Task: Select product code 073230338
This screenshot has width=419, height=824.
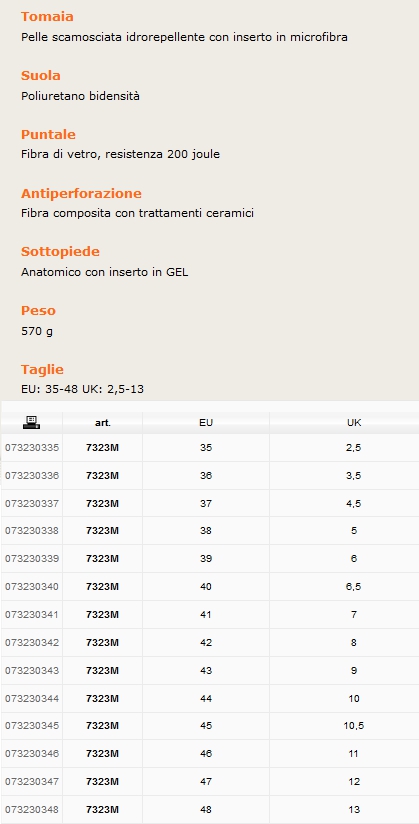Action: pos(32,531)
